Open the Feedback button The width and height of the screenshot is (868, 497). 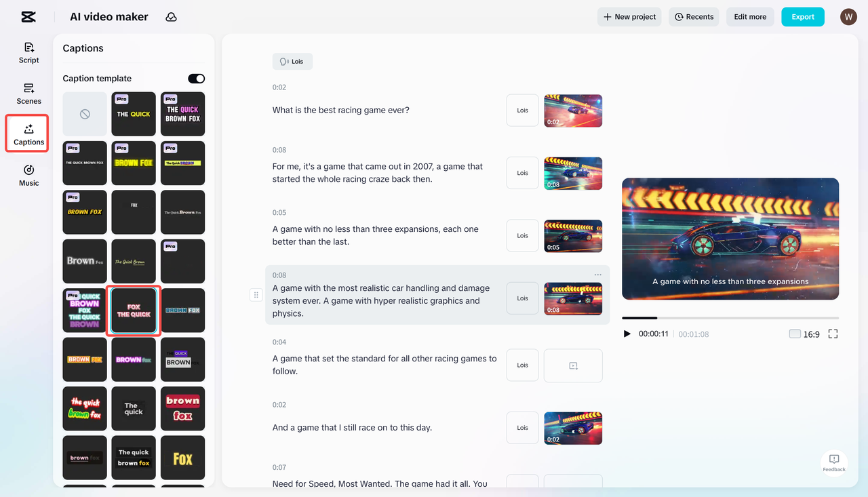coord(834,463)
